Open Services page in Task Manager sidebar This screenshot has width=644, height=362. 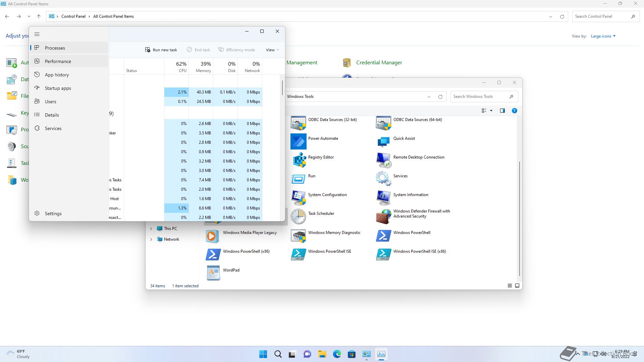point(69,128)
